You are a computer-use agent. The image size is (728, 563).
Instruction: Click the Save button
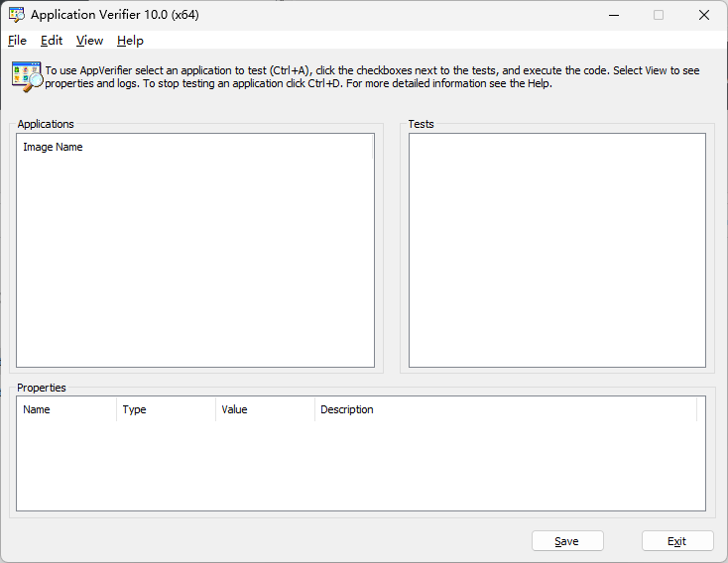567,541
